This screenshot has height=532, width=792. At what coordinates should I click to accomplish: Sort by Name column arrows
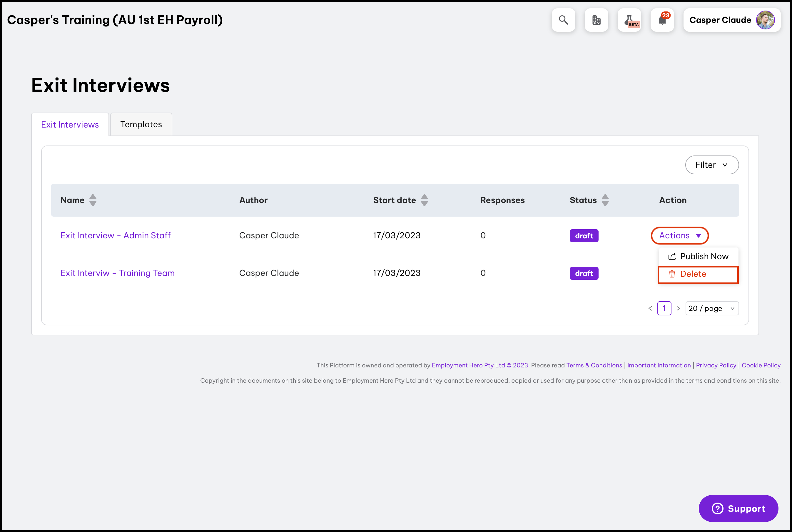click(93, 200)
